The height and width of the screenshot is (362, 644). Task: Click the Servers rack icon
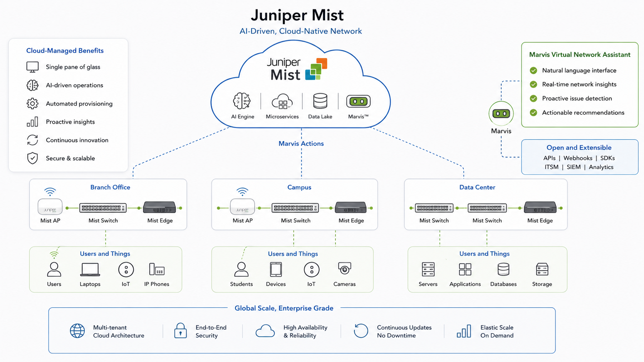pos(428,269)
